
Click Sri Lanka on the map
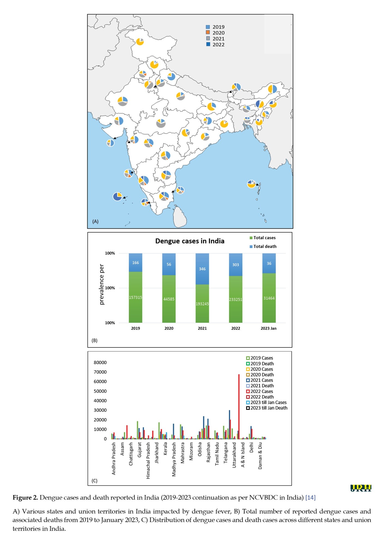[x=180, y=217]
